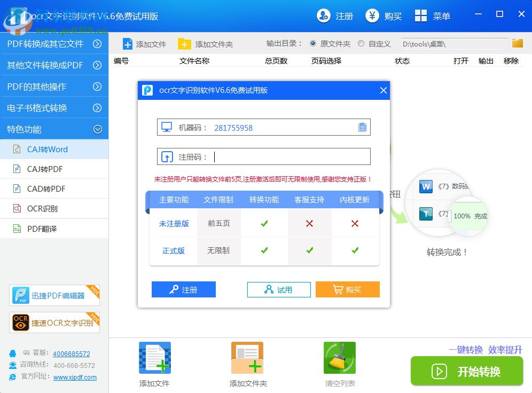Screen dimensions: 532x393
Task: Select the CAD转PDF file icon in sidebar
Action: click(17, 188)
